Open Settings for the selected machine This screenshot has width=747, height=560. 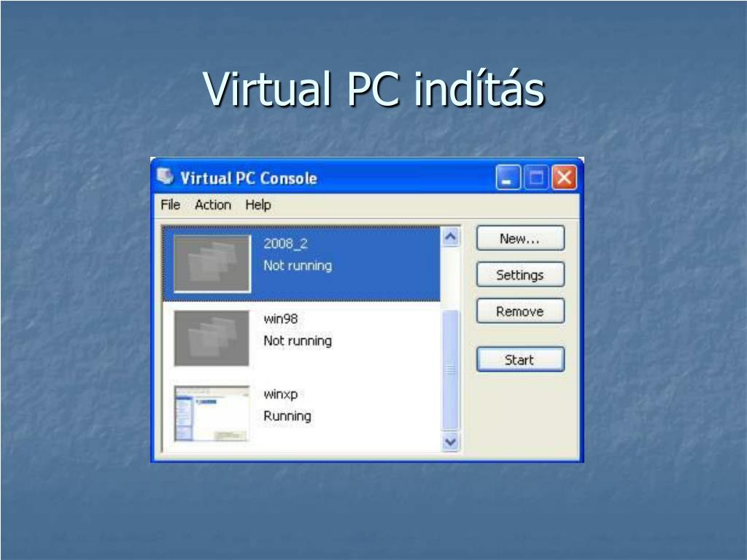[x=520, y=275]
